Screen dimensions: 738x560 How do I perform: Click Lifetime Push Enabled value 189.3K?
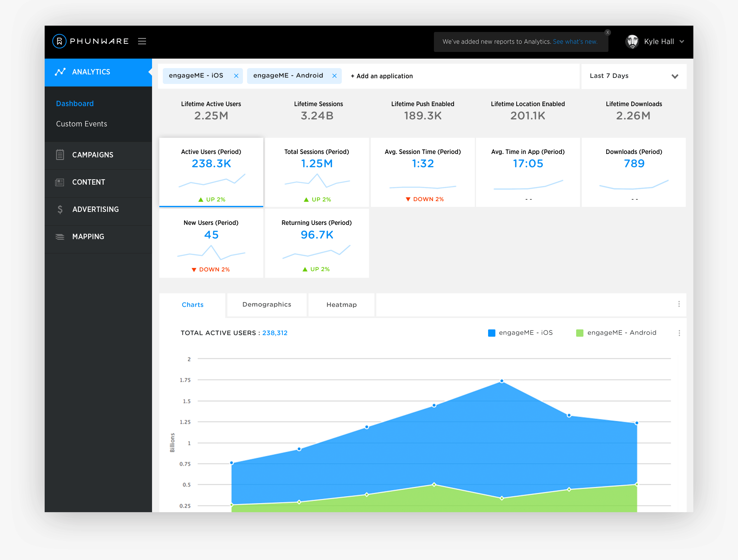pos(423,116)
